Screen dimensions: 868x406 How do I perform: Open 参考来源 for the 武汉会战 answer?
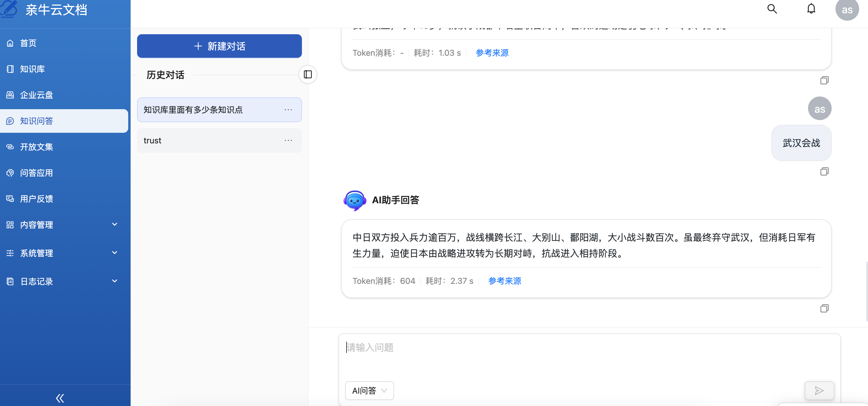[504, 281]
